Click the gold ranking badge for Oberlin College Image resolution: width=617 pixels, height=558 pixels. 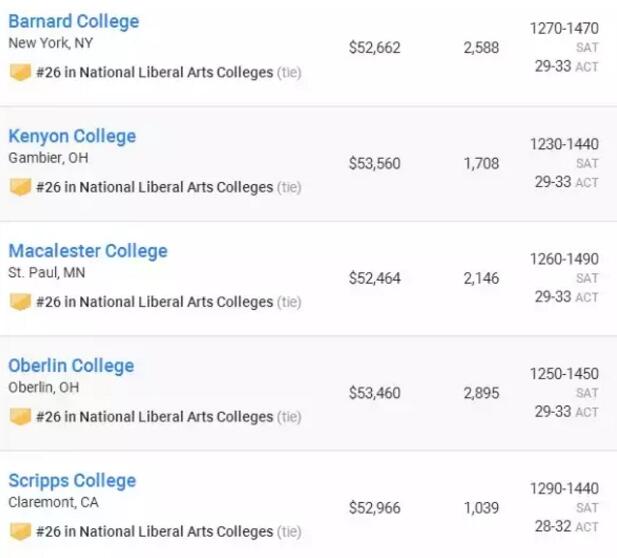20,417
